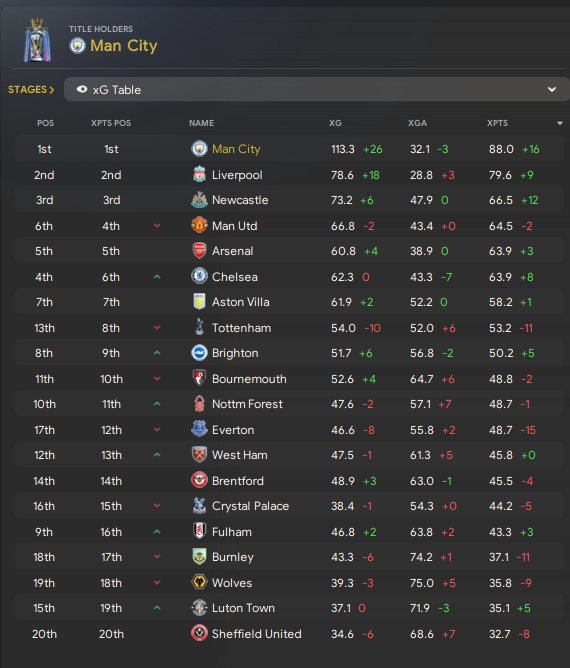Viewport: 570px width, 668px height.
Task: Click the Premier League trophy icon
Action: (37, 40)
